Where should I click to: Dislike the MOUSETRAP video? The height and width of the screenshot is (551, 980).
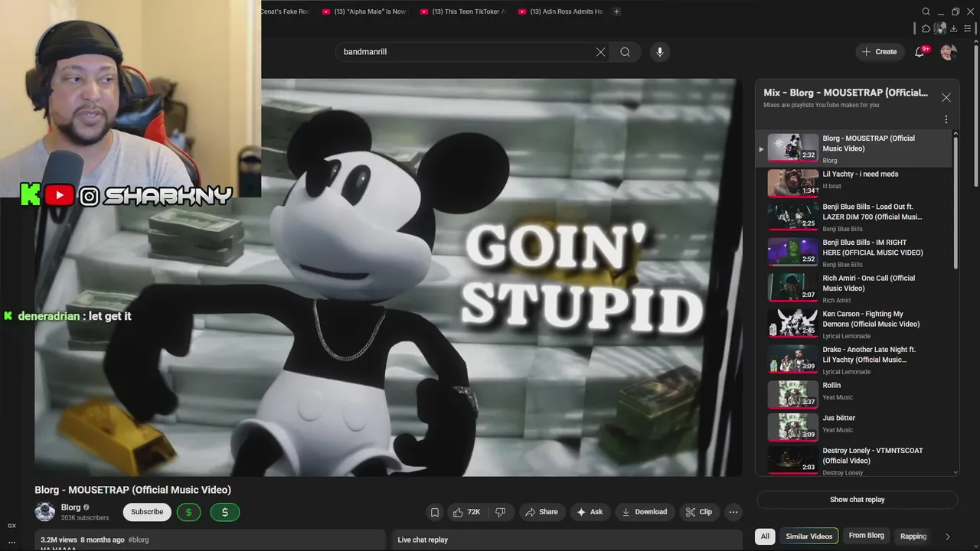coord(500,512)
